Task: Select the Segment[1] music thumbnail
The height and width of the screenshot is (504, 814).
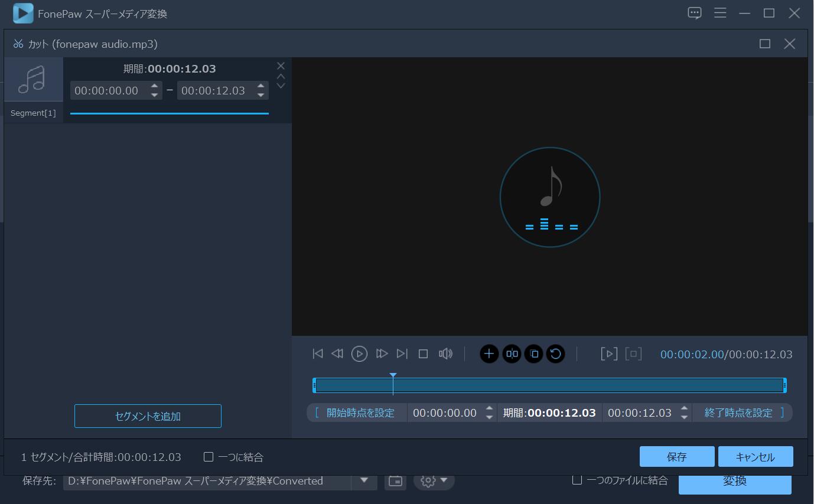Action: coord(34,80)
